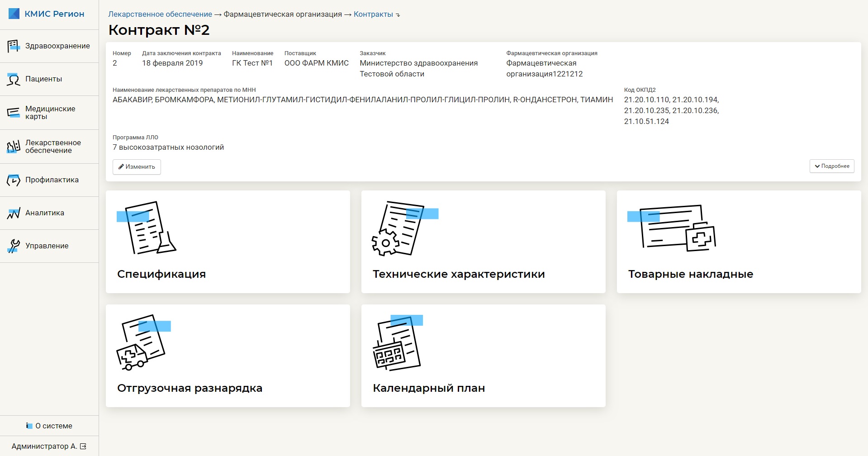Click the pencil icon in Изменить button
This screenshot has width=868, height=456.
click(121, 167)
